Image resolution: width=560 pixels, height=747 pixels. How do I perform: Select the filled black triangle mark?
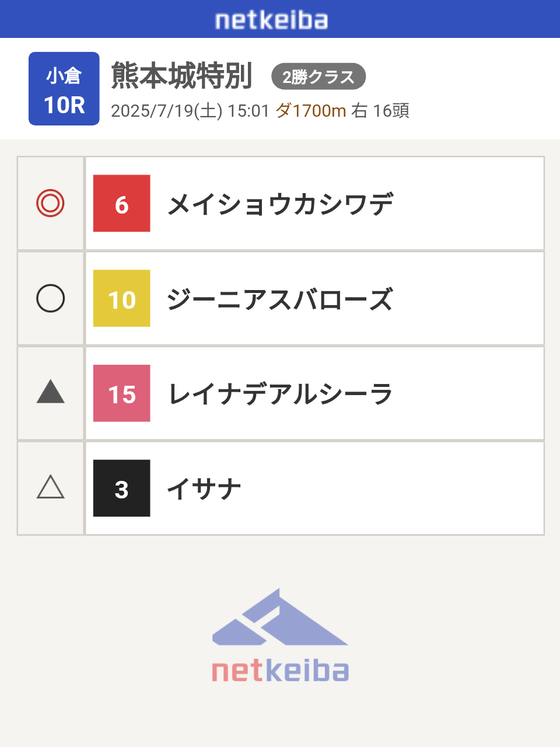click(x=50, y=392)
